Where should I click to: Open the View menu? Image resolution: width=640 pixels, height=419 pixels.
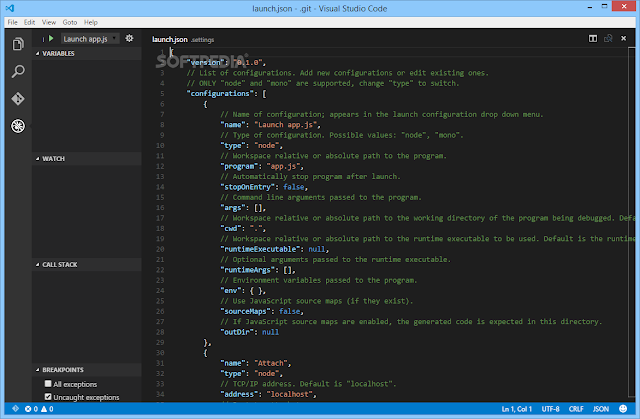coord(49,22)
